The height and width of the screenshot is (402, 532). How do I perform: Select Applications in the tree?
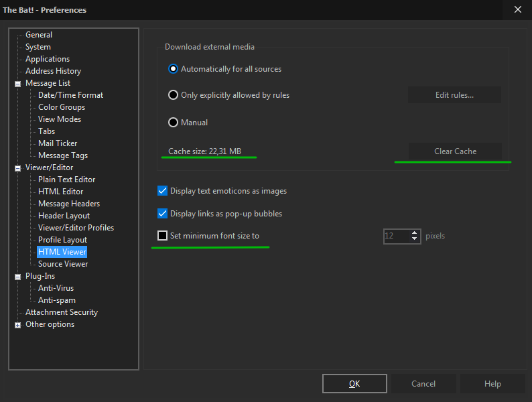[48, 59]
